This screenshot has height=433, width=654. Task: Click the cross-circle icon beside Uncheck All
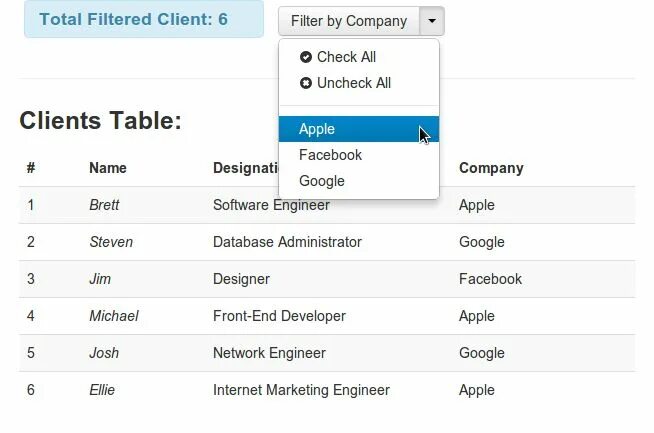coord(306,83)
